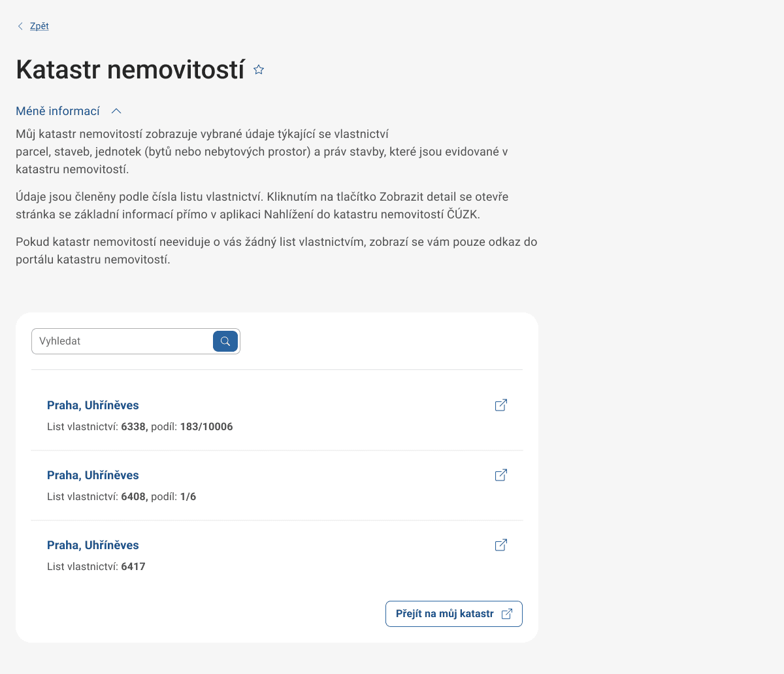Click the external-link icon inside Přejít na můj katastr

[506, 613]
